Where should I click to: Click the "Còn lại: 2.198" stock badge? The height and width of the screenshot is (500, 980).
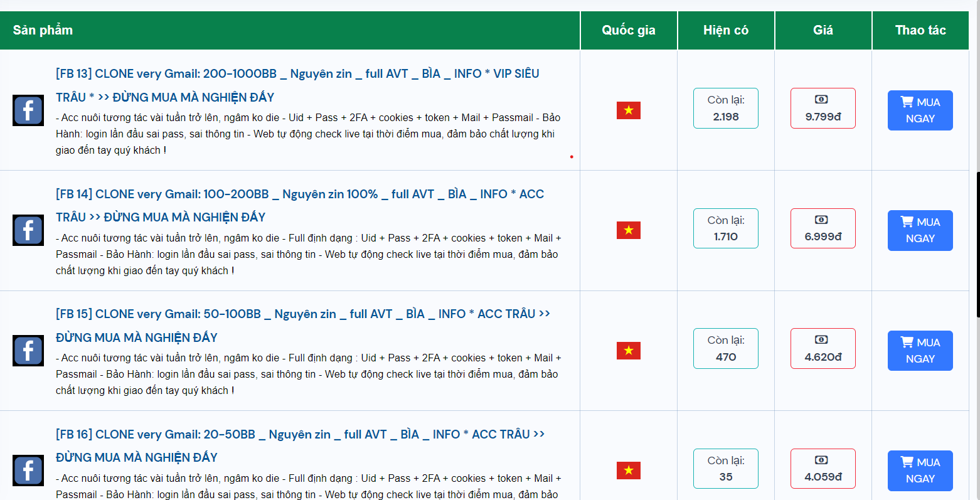726,109
